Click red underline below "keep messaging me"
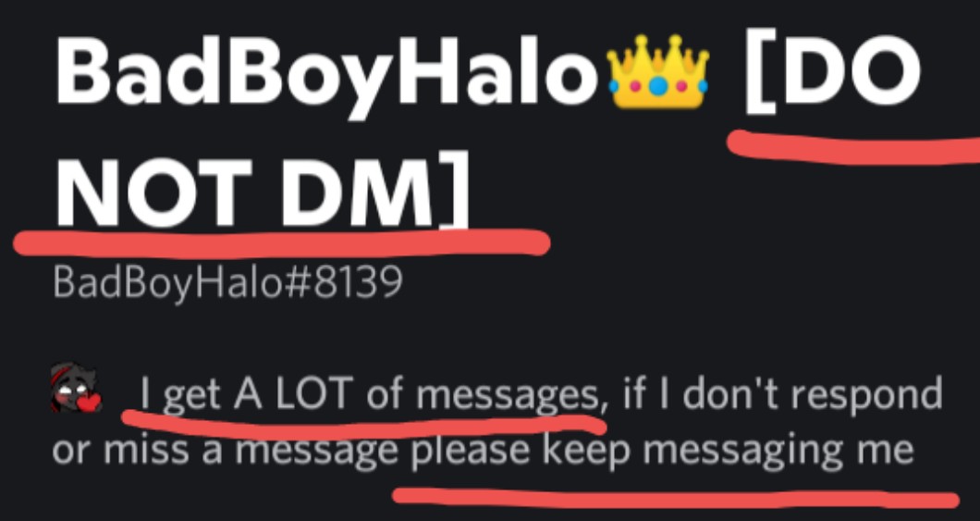This screenshot has width=980, height=521. coord(676,498)
